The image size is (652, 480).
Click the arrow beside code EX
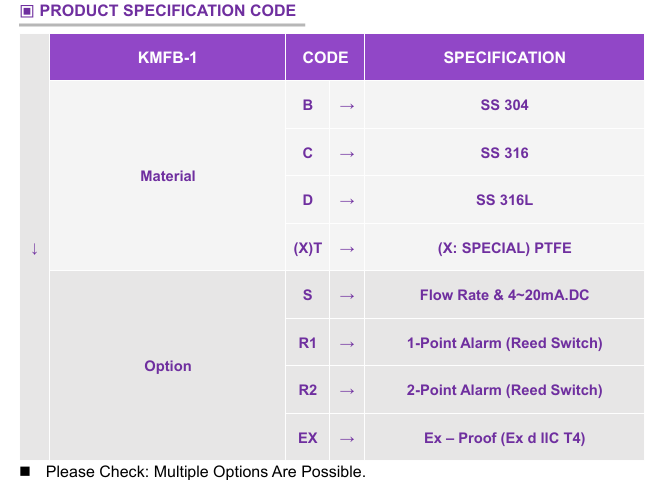347,439
